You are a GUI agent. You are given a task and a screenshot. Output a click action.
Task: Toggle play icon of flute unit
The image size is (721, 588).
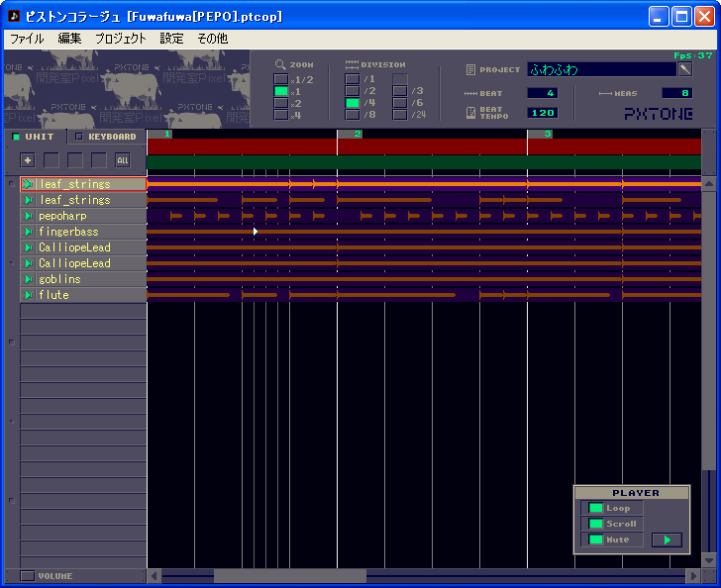(x=28, y=295)
